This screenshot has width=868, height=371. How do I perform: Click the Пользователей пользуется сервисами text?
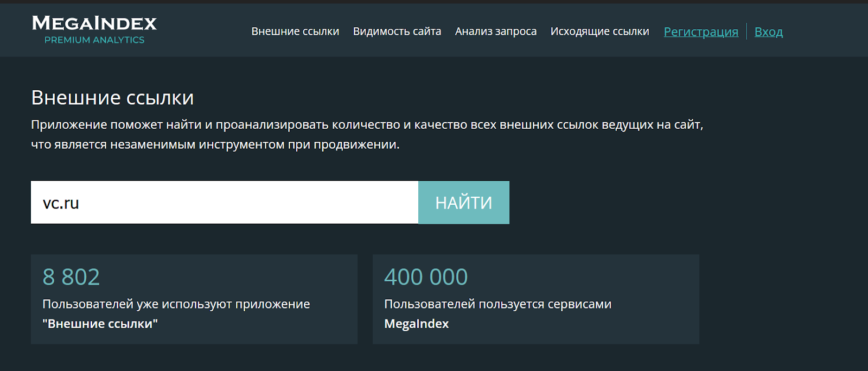click(x=497, y=304)
